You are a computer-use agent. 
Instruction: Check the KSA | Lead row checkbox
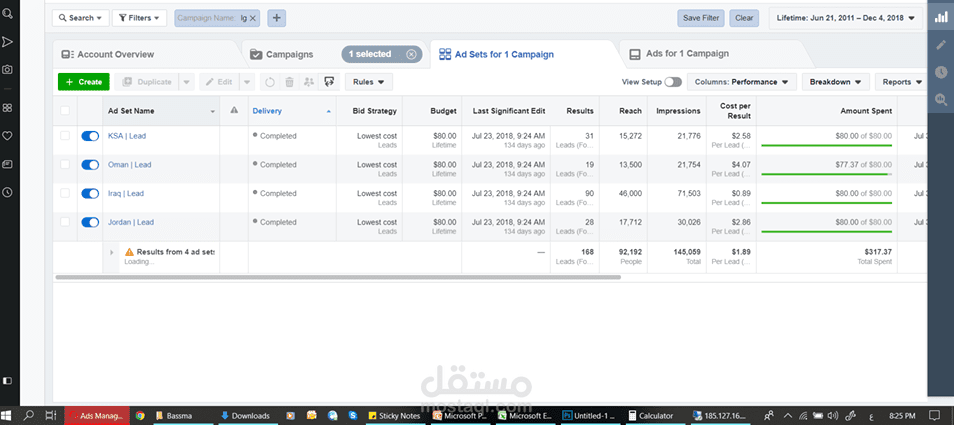(x=65, y=136)
